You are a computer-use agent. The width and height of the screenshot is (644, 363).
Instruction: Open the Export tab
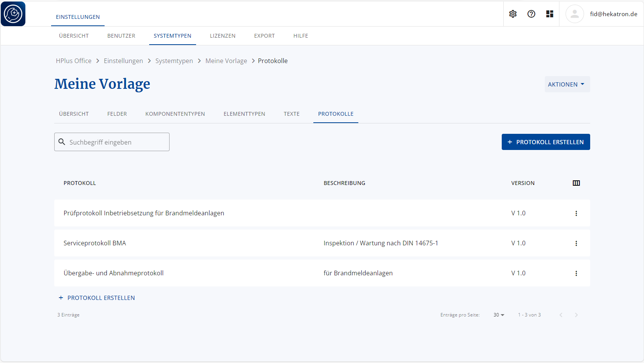[265, 36]
